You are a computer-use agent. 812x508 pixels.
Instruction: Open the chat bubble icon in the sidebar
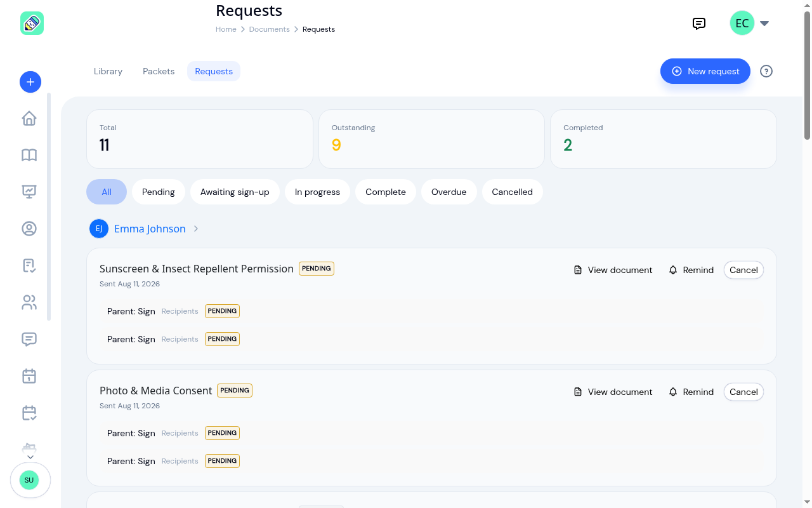(x=29, y=339)
